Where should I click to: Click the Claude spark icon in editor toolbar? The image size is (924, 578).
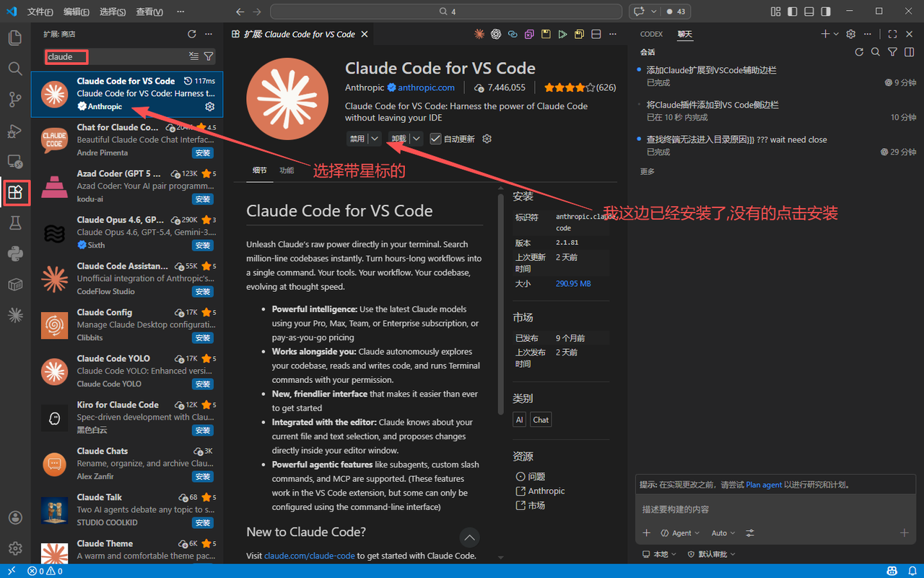tap(479, 34)
